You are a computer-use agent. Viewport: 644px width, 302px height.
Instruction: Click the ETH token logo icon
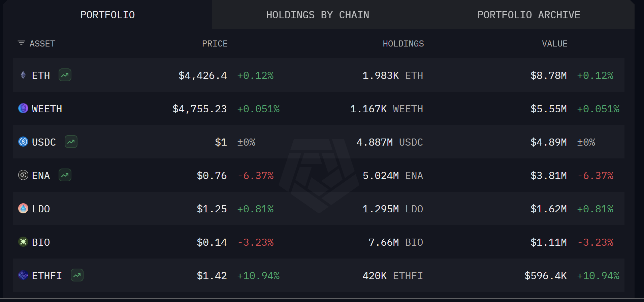23,75
